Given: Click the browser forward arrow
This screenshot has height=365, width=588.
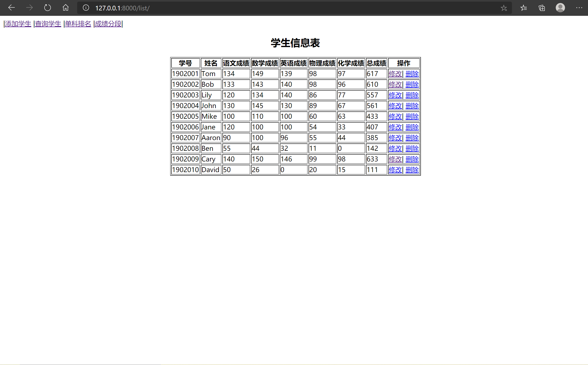Looking at the screenshot, I should point(29,8).
